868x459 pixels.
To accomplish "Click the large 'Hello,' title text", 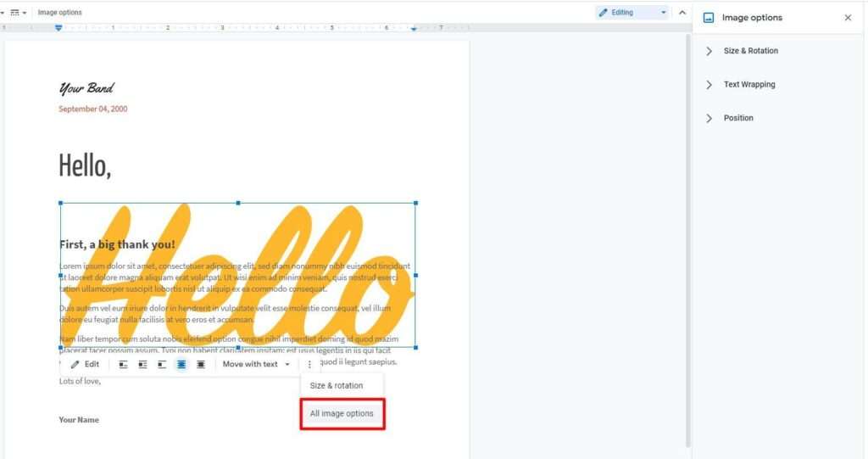I will 85,165.
